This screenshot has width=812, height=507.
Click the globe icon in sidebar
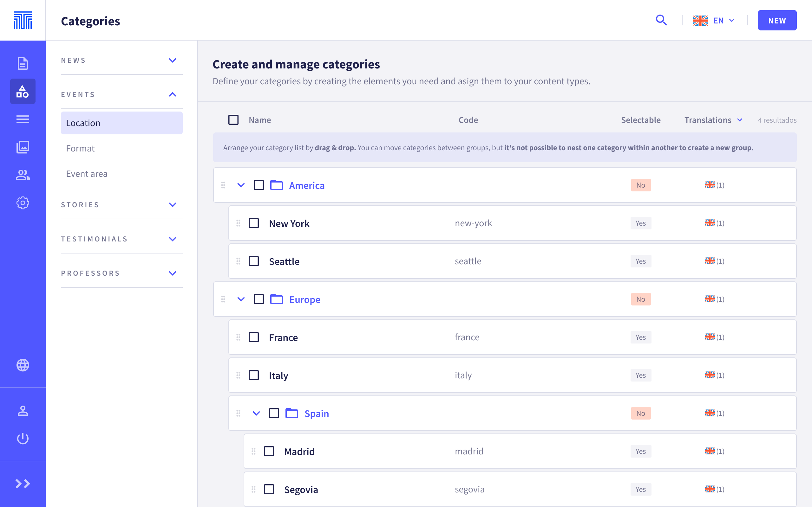[x=23, y=365]
